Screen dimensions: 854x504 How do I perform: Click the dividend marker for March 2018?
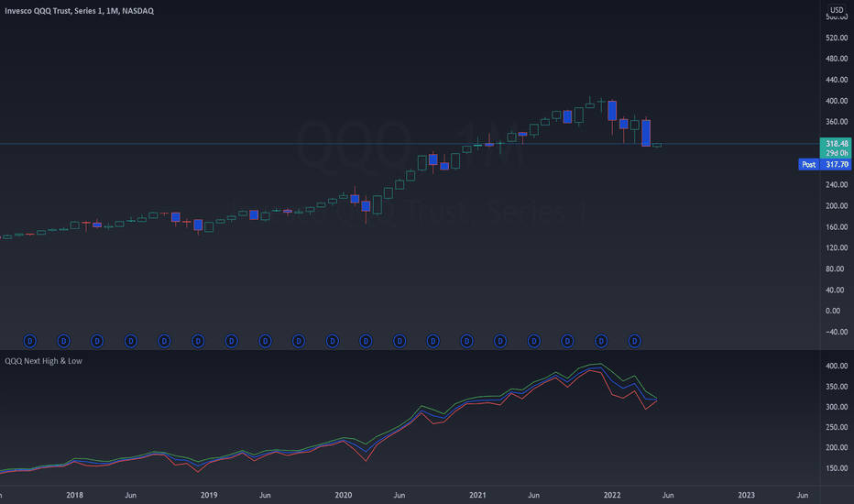(x=97, y=341)
